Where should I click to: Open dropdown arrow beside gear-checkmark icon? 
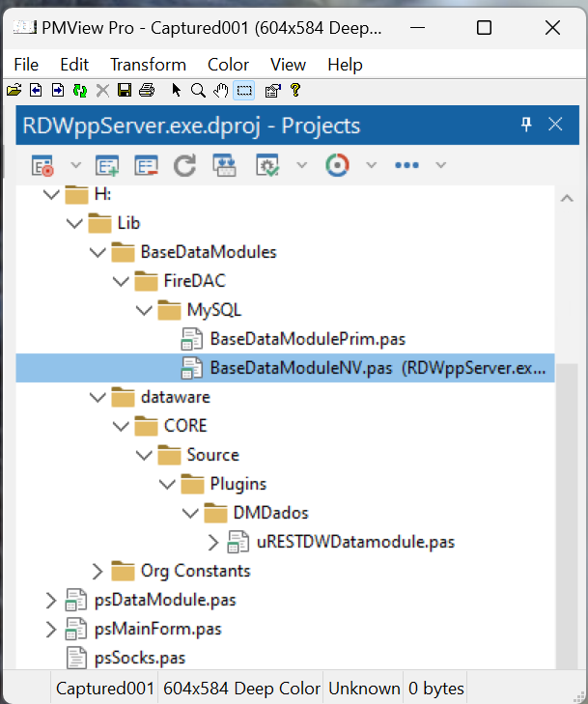click(302, 165)
